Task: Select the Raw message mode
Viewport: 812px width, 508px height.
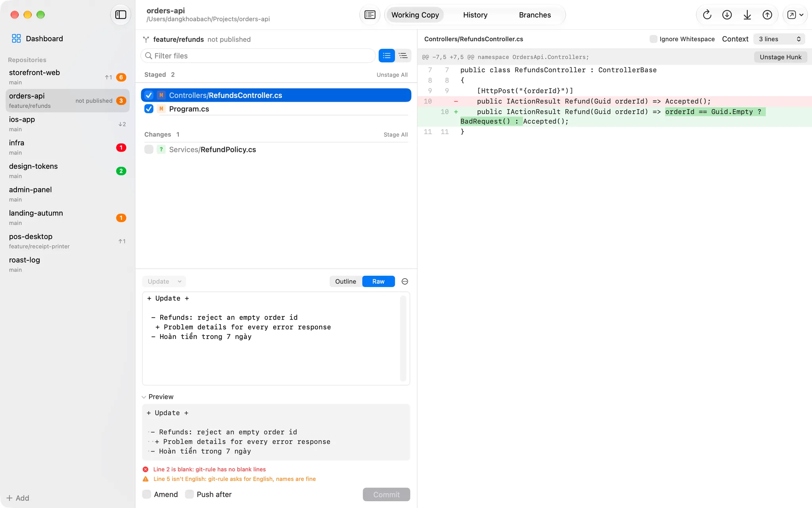Action: [x=378, y=281]
